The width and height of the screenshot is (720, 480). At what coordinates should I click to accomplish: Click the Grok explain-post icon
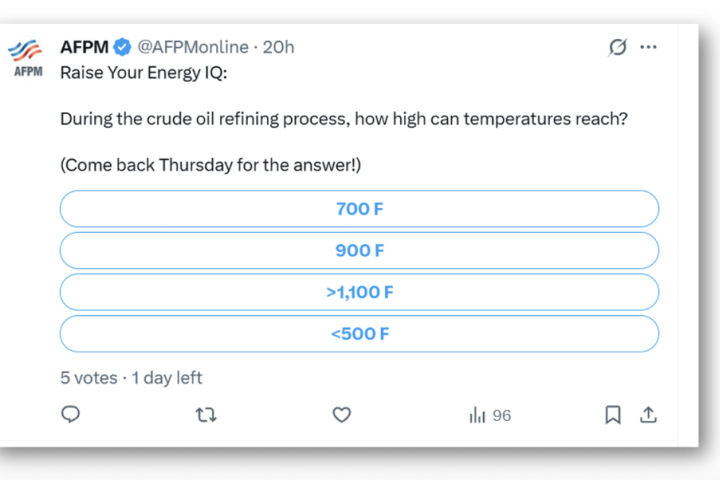pos(618,47)
